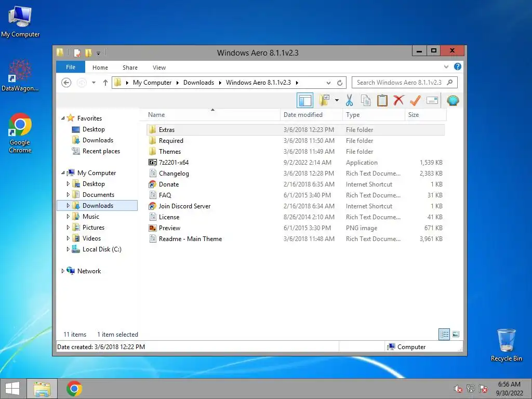
Task: Open Customize Quick Access Toolbar dropdown
Action: click(x=98, y=54)
